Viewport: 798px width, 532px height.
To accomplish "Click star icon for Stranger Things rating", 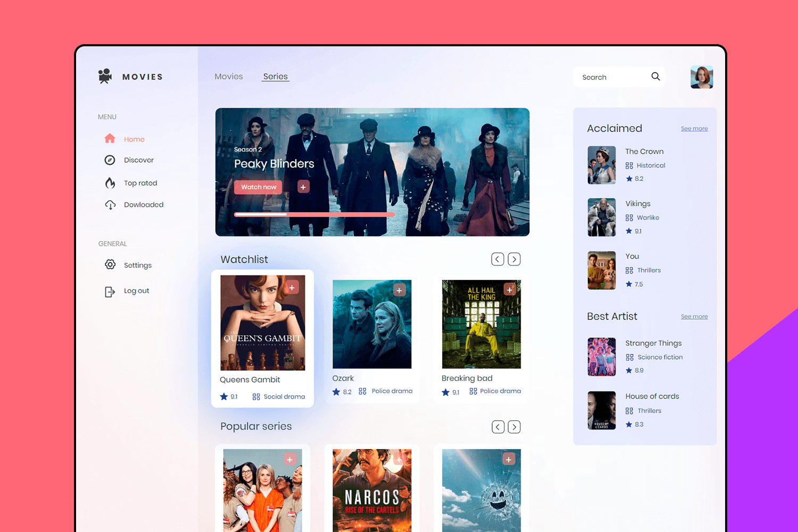I will 629,370.
